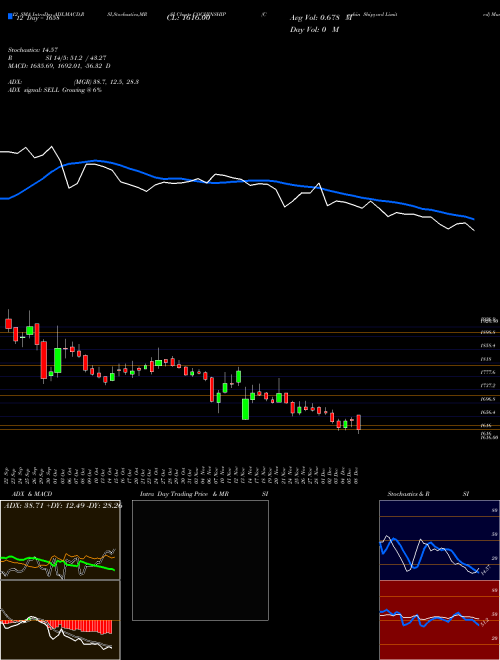
Task: Click the 1777.6 price level on the axis
Action: (489, 372)
